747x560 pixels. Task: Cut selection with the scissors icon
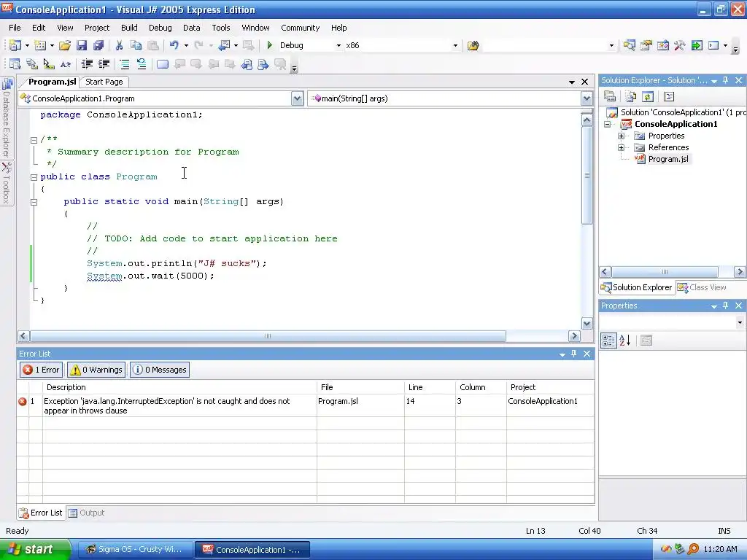[119, 45]
